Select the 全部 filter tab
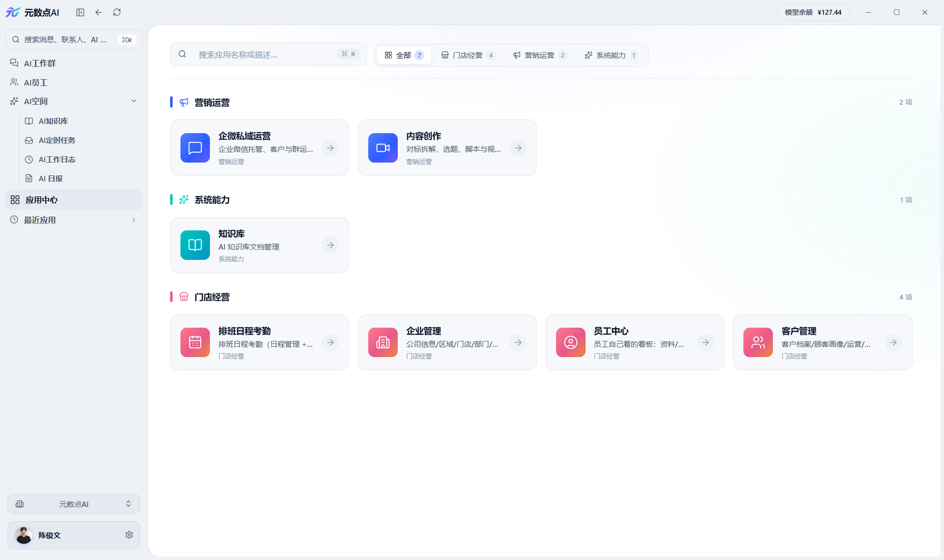 (404, 55)
